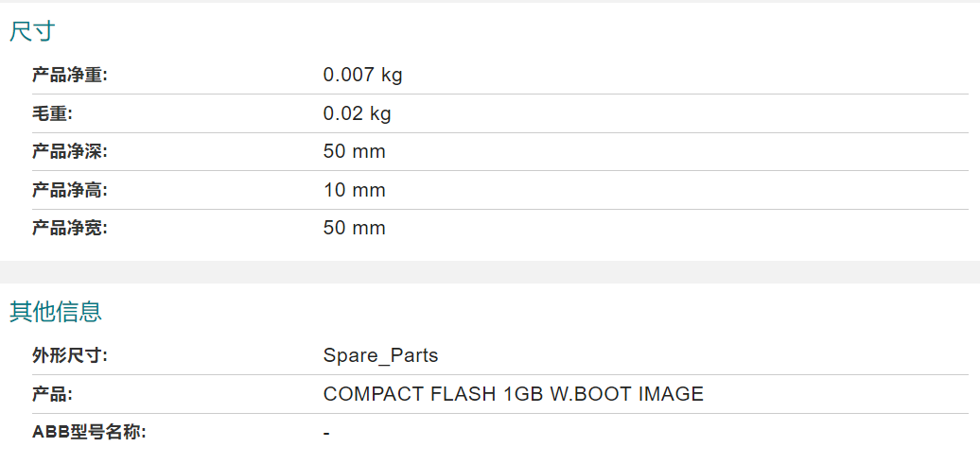This screenshot has height=464, width=980.
Task: Click the 0.02 kg gross weight value
Action: (357, 114)
